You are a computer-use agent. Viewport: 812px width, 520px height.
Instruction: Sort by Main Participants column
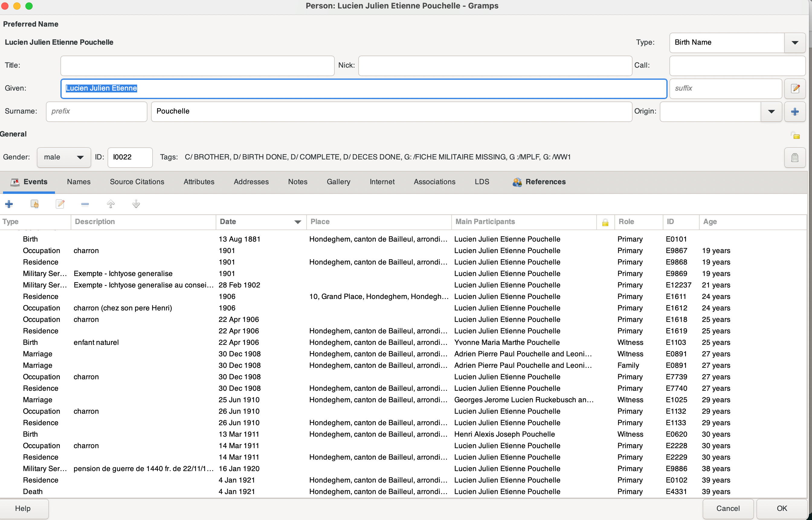click(524, 222)
